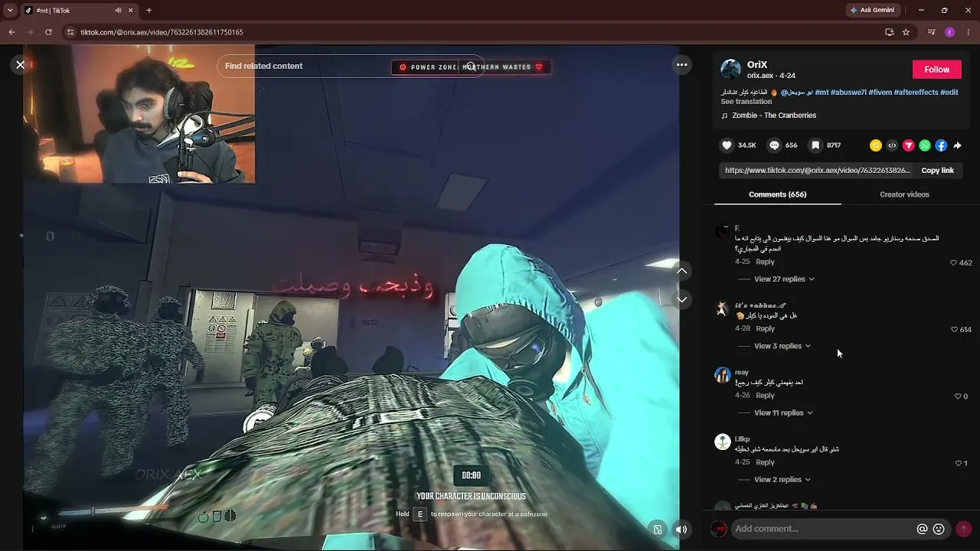Viewport: 980px width, 551px height.
Task: Mute the TikTok browser tab audio
Action: [x=118, y=11]
